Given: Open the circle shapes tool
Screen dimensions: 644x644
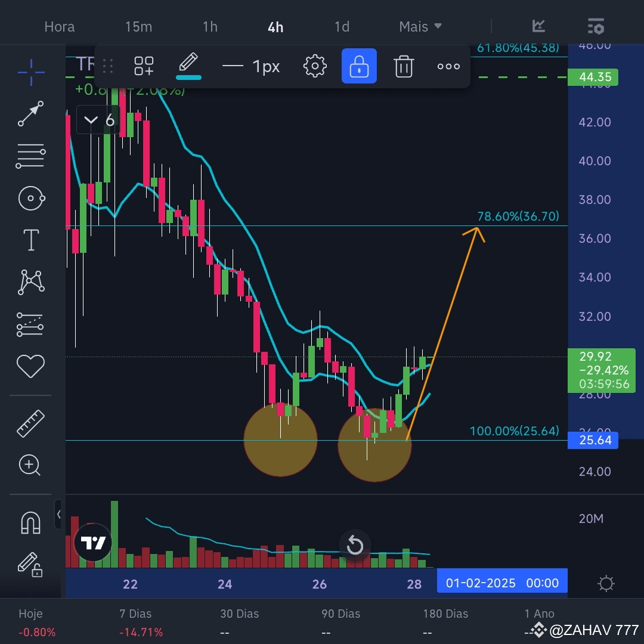Looking at the screenshot, I should pyautogui.click(x=31, y=199).
